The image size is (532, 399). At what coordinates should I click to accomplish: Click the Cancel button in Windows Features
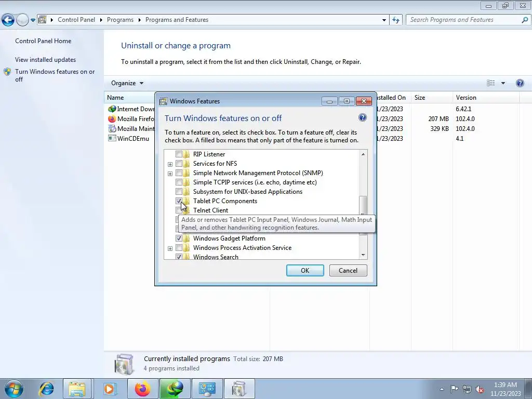point(348,270)
